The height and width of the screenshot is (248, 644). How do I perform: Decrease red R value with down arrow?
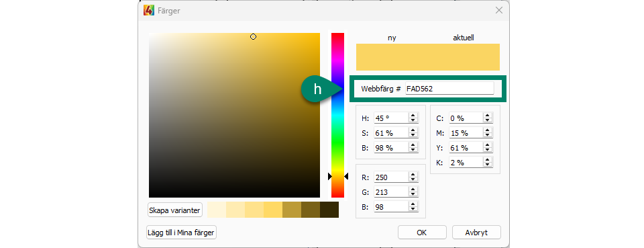413,179
